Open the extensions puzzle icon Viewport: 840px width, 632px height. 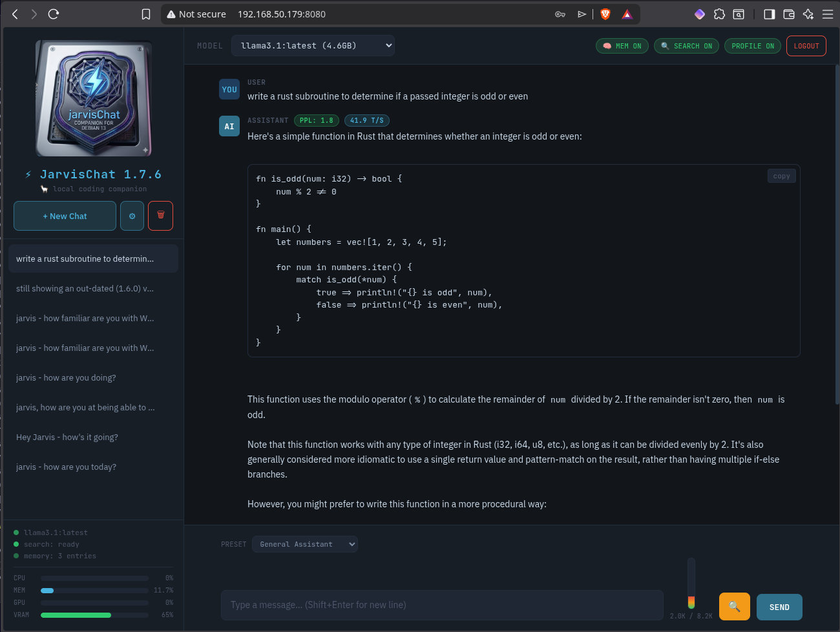pyautogui.click(x=719, y=14)
